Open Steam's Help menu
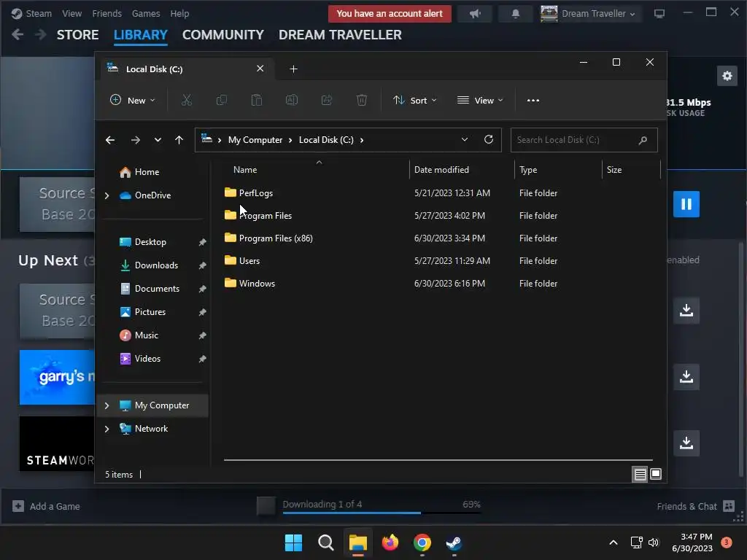Image resolution: width=747 pixels, height=560 pixels. (179, 14)
